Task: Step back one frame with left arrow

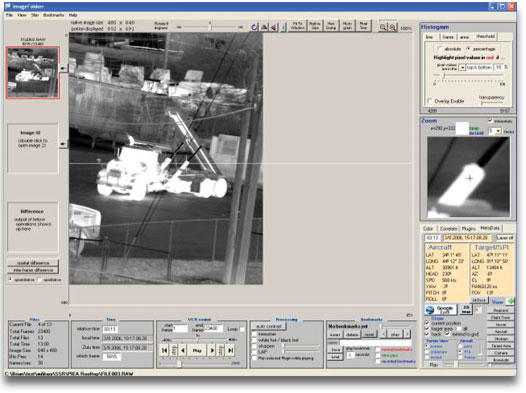Action: (x=183, y=350)
